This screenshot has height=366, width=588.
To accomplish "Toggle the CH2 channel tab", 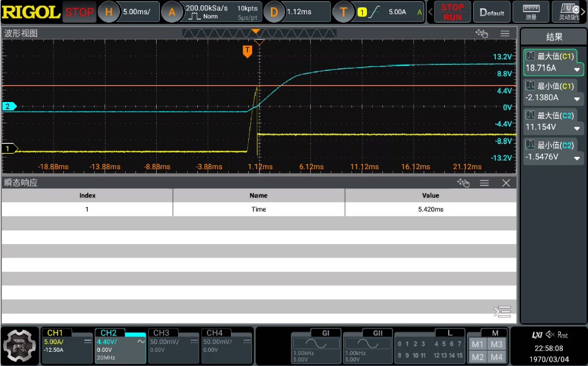I will tap(120, 346).
